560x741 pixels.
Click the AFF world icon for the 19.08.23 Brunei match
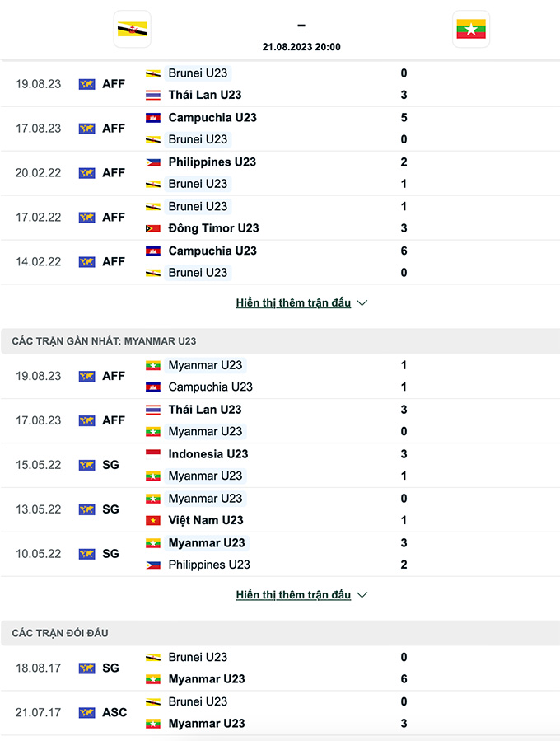(86, 84)
